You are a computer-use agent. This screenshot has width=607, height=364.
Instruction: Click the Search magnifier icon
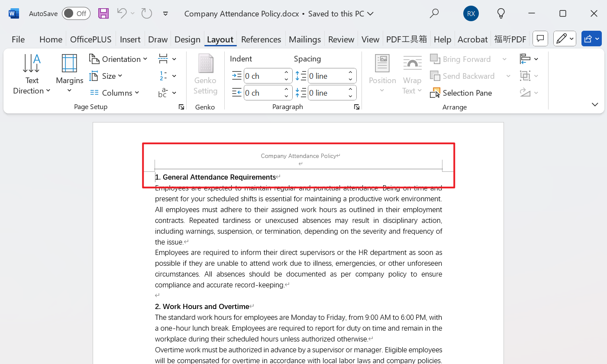434,13
